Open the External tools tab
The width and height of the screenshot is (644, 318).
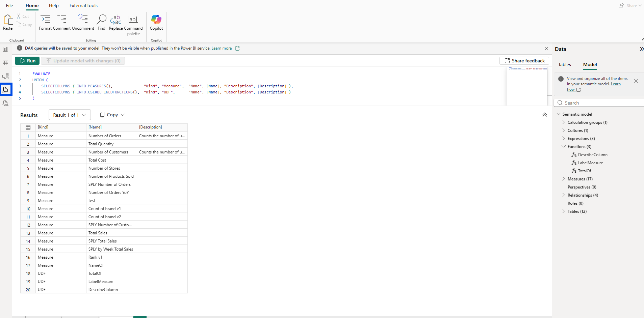click(83, 5)
